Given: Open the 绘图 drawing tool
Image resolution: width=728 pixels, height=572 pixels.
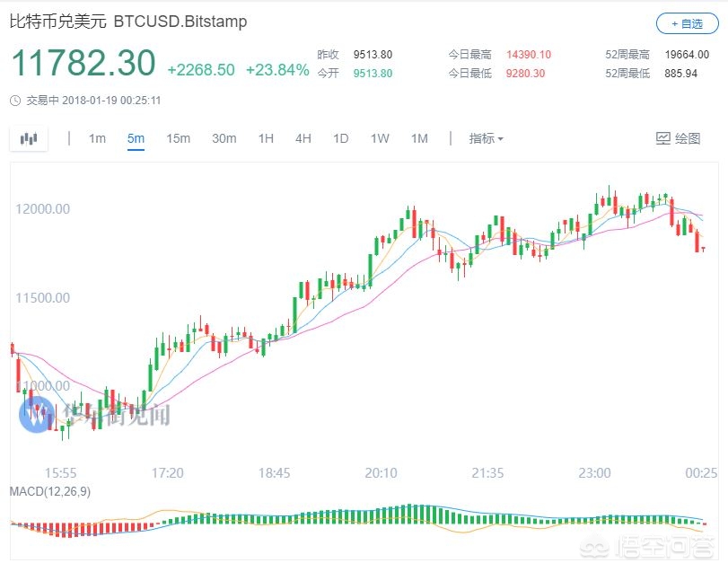Looking at the screenshot, I should [x=678, y=138].
